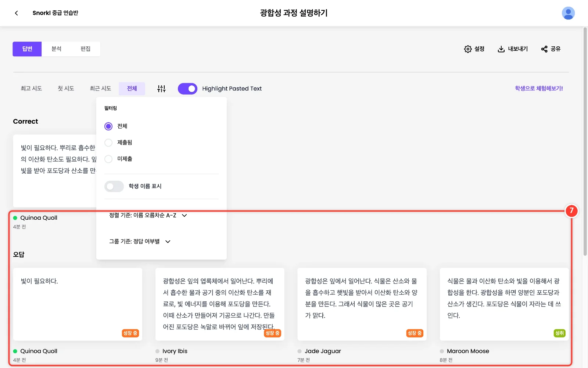588x368 pixels.
Task: Open the filter sliders icon
Action: [x=161, y=89]
